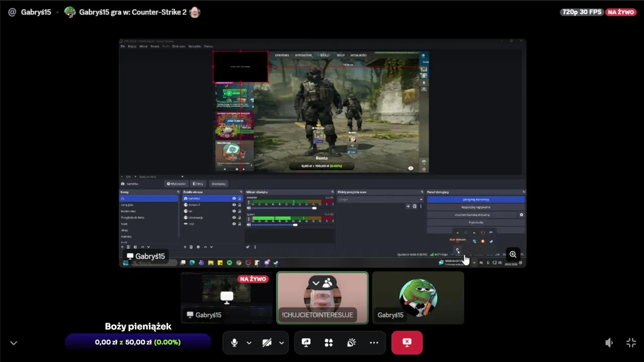Open camera options dropdown arrow
The height and width of the screenshot is (362, 644).
[x=281, y=342]
